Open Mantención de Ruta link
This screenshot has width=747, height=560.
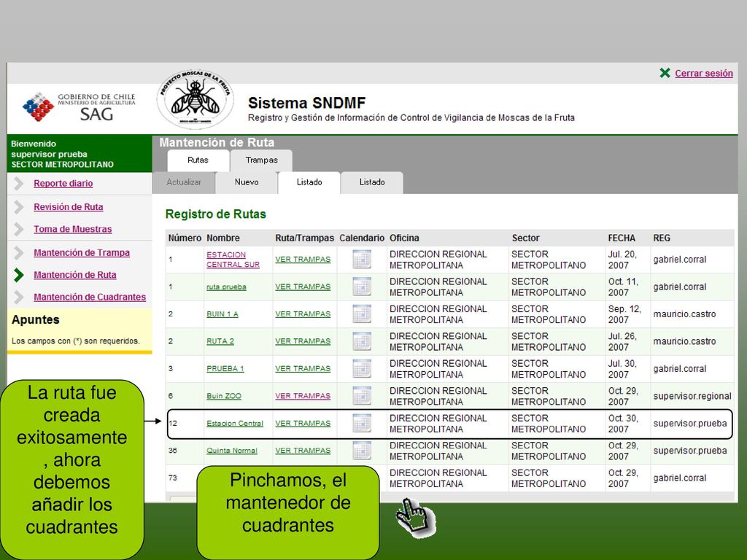pyautogui.click(x=75, y=275)
